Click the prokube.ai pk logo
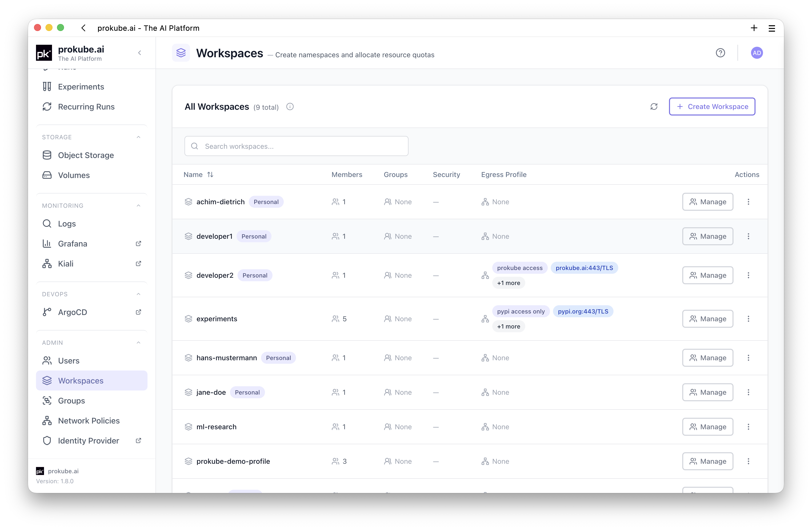 click(44, 53)
